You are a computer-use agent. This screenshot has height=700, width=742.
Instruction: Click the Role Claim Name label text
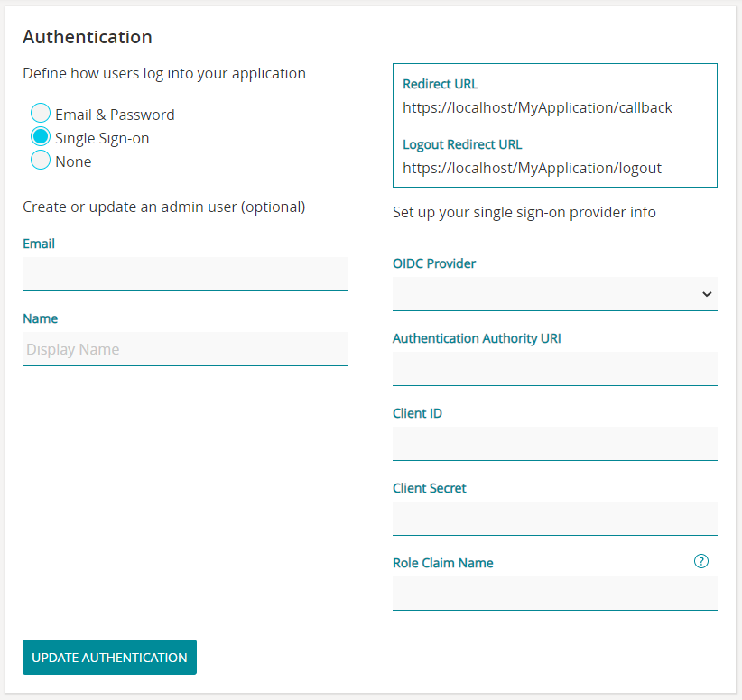coord(443,563)
